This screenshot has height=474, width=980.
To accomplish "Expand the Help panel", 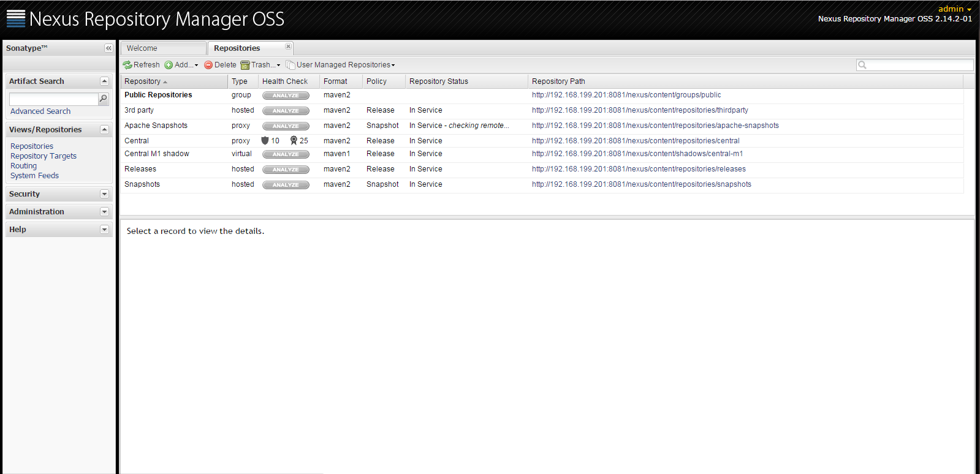I will [x=104, y=230].
